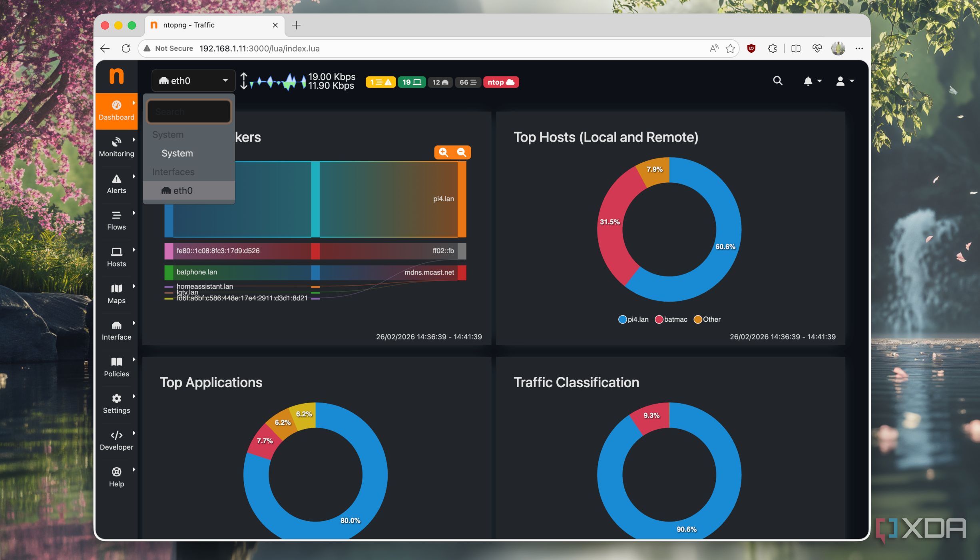This screenshot has height=560, width=980.
Task: Go back in browser history
Action: pyautogui.click(x=105, y=48)
